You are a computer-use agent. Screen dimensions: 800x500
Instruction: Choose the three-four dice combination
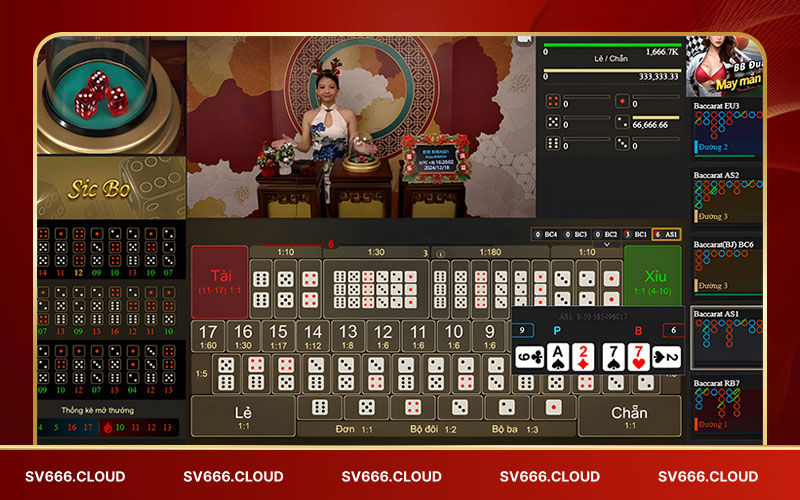pos(376,373)
